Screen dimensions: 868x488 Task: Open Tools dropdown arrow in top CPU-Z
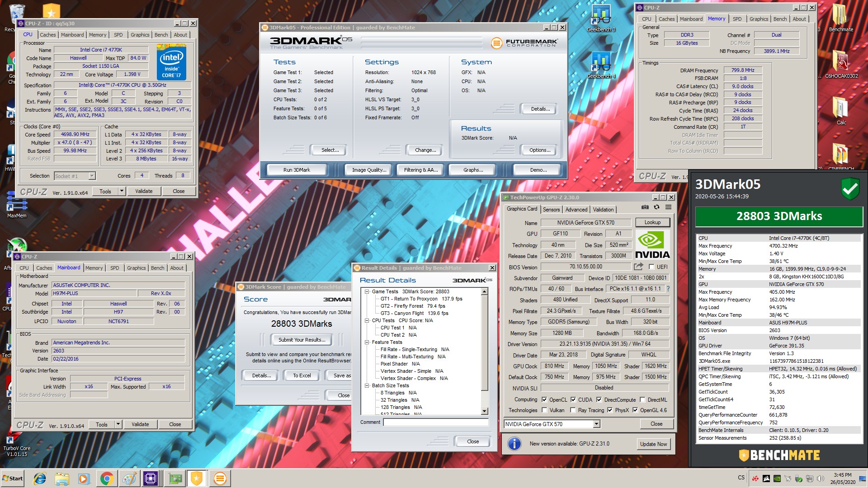point(122,191)
